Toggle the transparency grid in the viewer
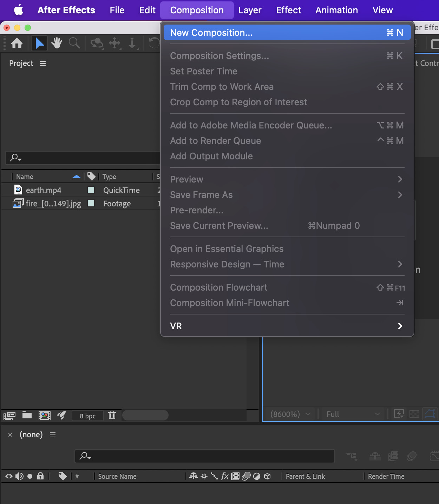The width and height of the screenshot is (439, 504). coord(414,414)
